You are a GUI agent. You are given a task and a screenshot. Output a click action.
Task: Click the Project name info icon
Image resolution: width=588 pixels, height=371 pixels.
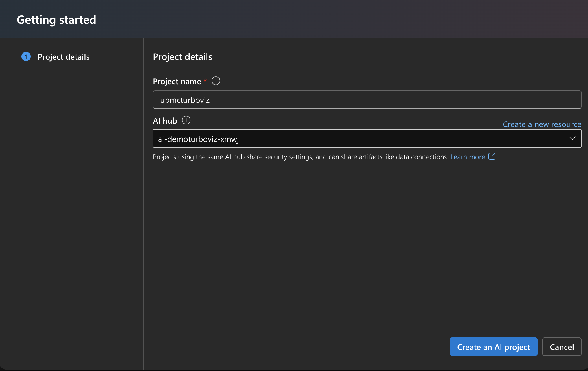[216, 81]
